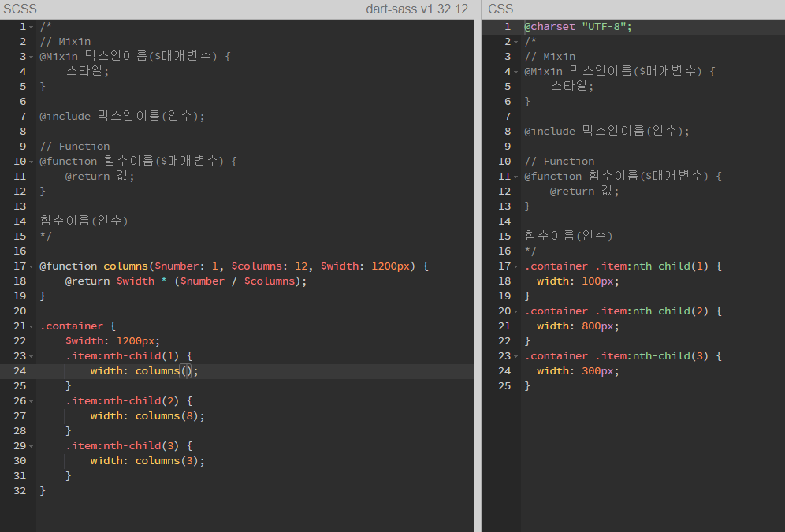Click the @function columns declaration in SCSS
Screen dimensions: 785x532
(234, 266)
